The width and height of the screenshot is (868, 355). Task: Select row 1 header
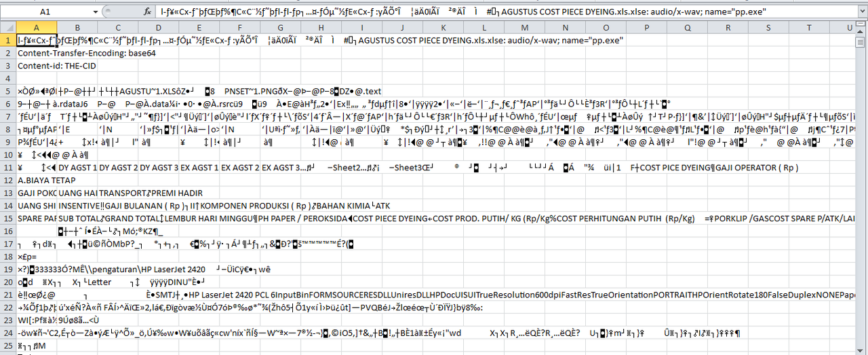8,41
